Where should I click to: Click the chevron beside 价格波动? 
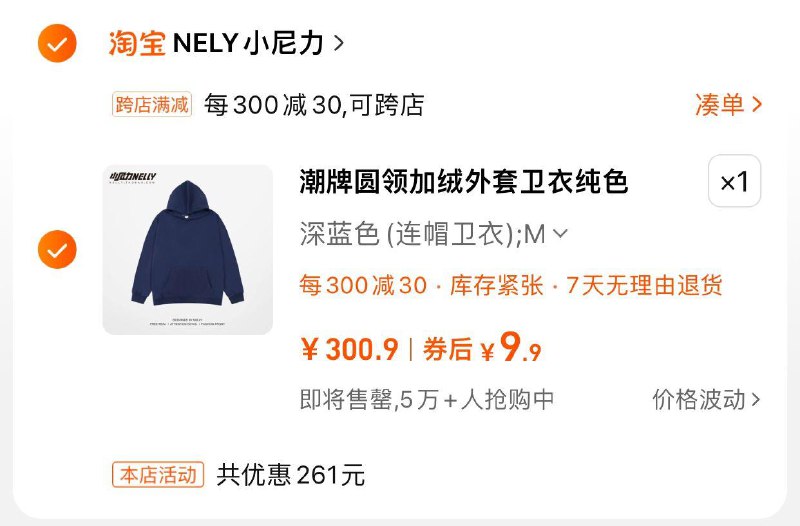[756, 400]
